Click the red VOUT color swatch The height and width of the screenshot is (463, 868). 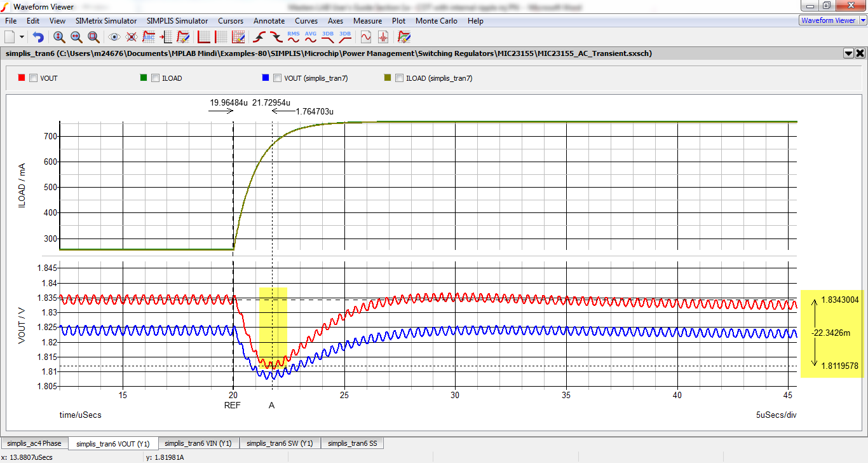coord(21,78)
